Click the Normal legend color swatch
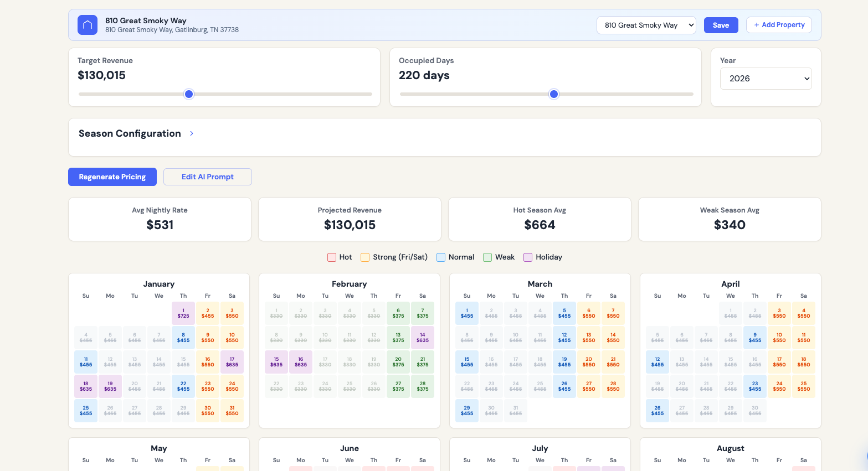 441,257
